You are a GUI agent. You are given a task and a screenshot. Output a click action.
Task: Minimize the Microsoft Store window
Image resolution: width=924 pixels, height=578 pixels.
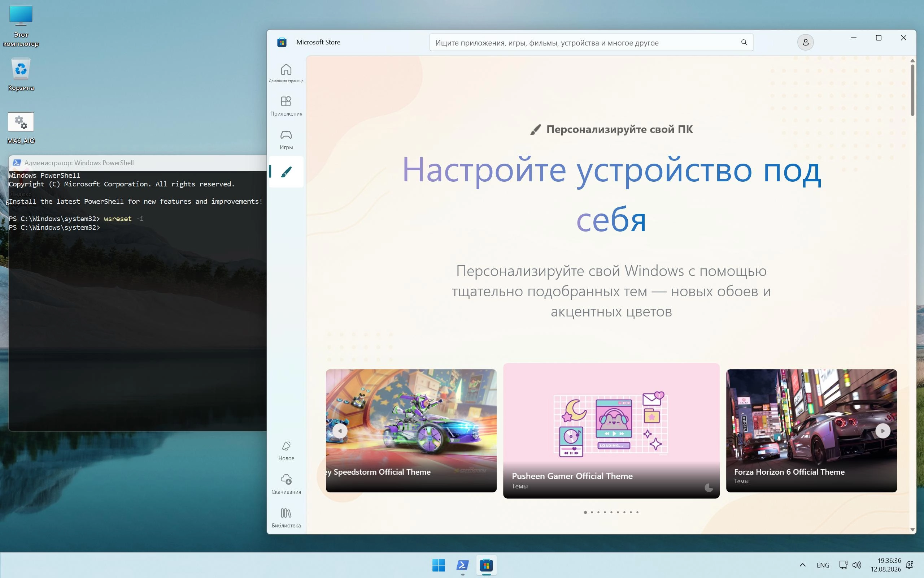click(x=854, y=38)
